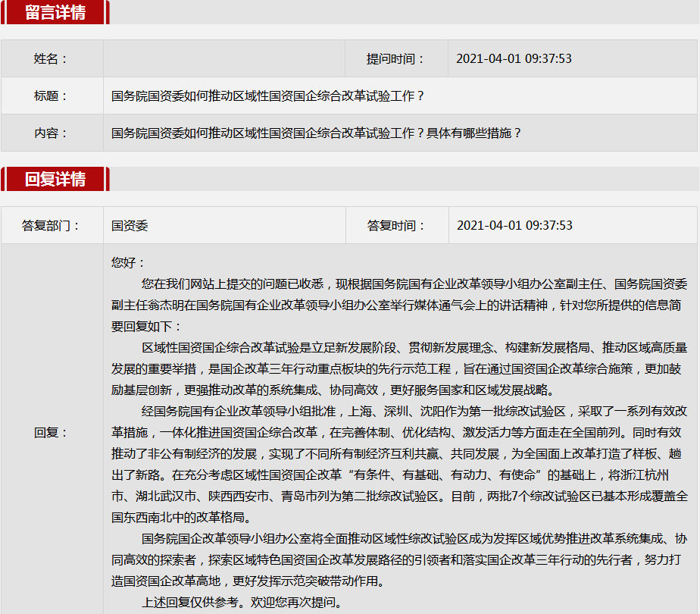Click the 您好： greeting line
The height and width of the screenshot is (614, 700).
pos(128,263)
